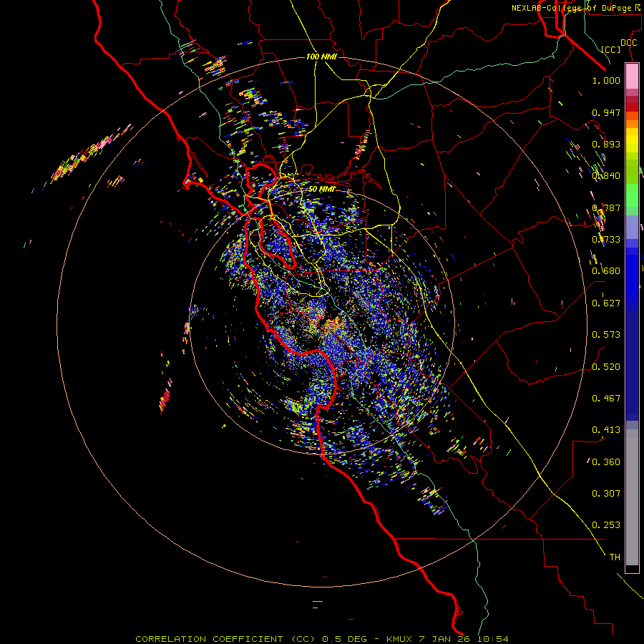Screen dimensions: 644x644
Task: Select the 0.627 legend value
Action: pyautogui.click(x=606, y=303)
